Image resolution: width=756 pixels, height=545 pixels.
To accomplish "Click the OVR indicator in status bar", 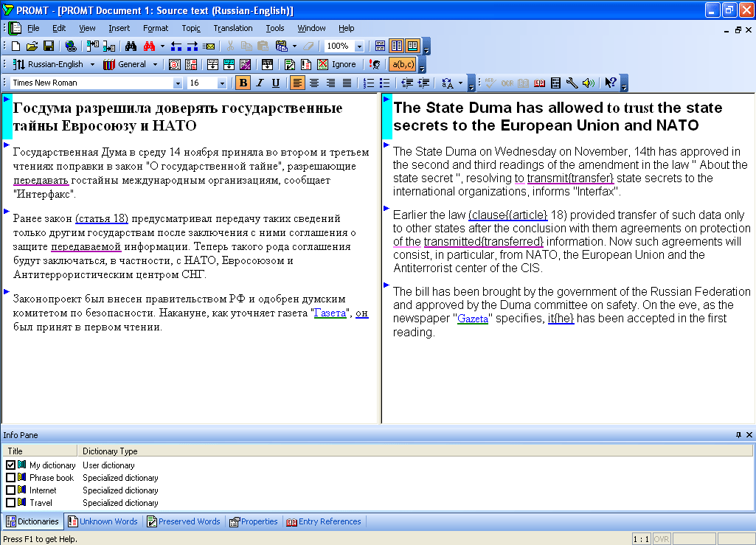I will 661,538.
